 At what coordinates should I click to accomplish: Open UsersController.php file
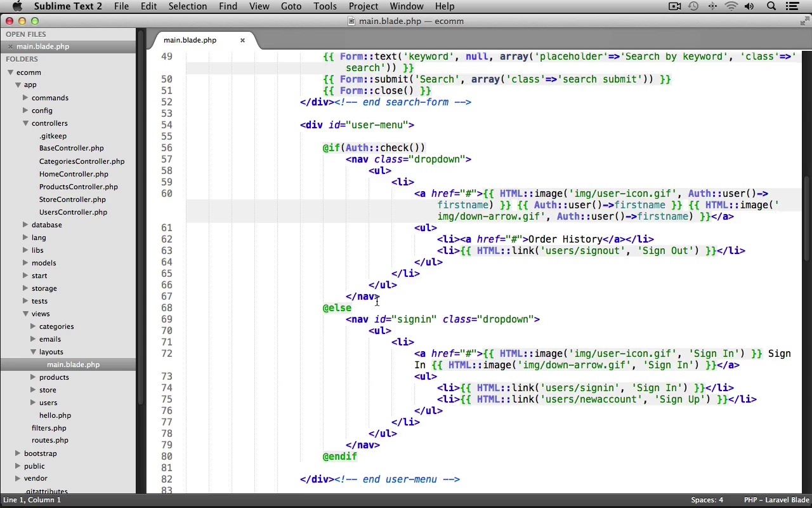pyautogui.click(x=73, y=212)
